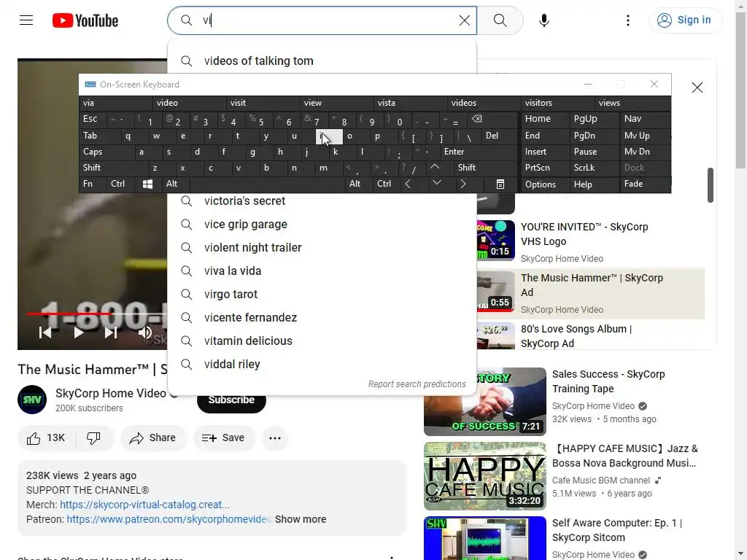Pick the "visitors" word prediction on keyboard
747x560 pixels.
point(558,103)
